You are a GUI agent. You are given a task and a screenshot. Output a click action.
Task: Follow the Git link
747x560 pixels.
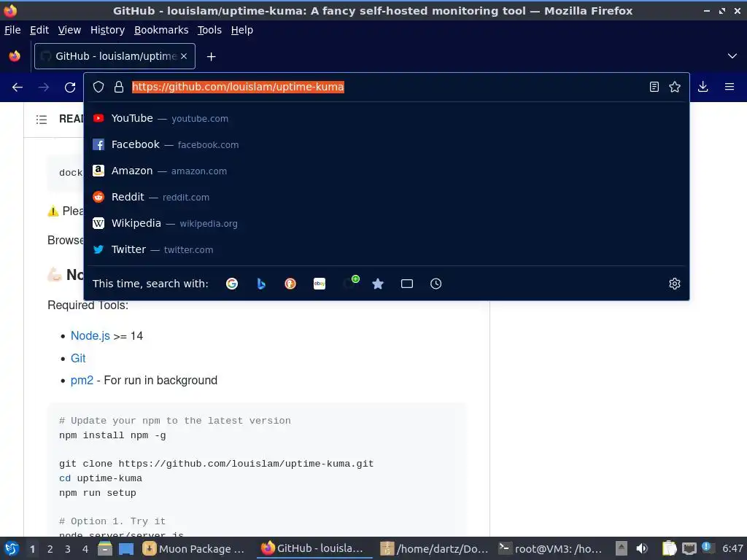pyautogui.click(x=78, y=358)
